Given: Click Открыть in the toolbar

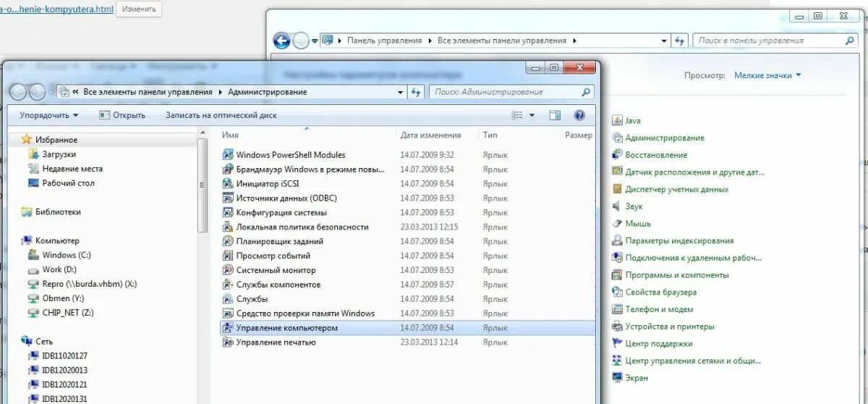Looking at the screenshot, I should click(122, 115).
